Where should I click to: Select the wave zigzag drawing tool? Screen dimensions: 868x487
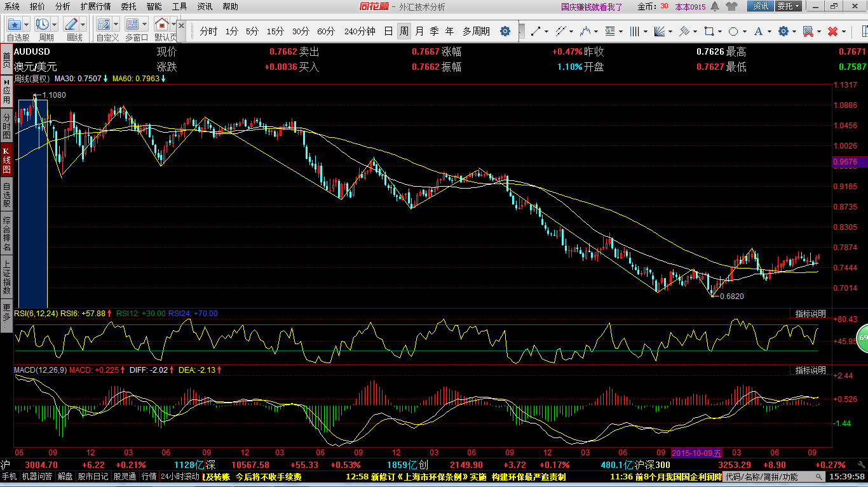pos(585,31)
